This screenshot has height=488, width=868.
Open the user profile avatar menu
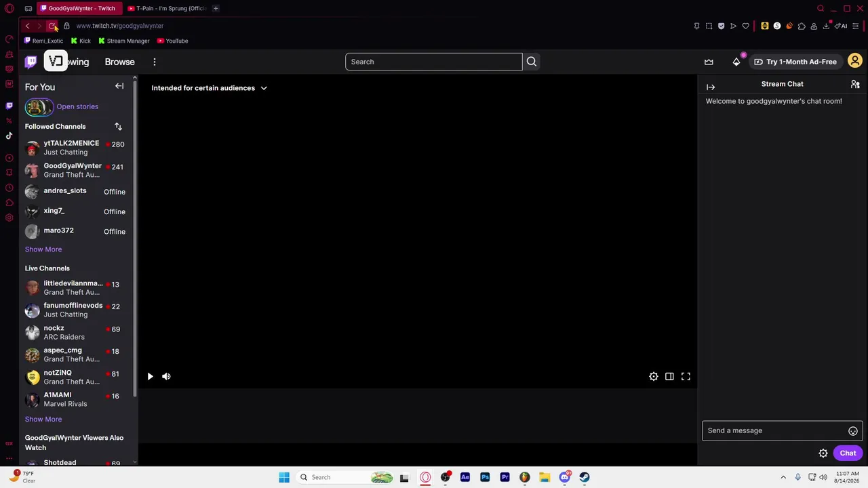(x=855, y=62)
